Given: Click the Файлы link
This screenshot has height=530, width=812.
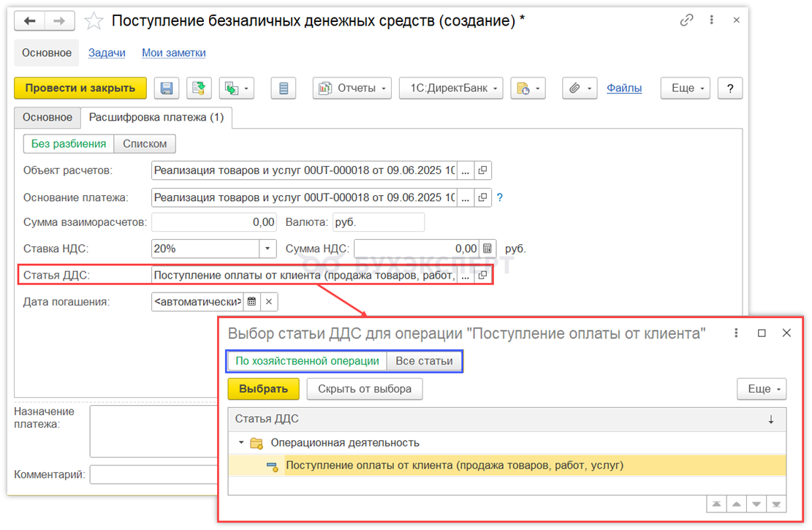Looking at the screenshot, I should [624, 88].
